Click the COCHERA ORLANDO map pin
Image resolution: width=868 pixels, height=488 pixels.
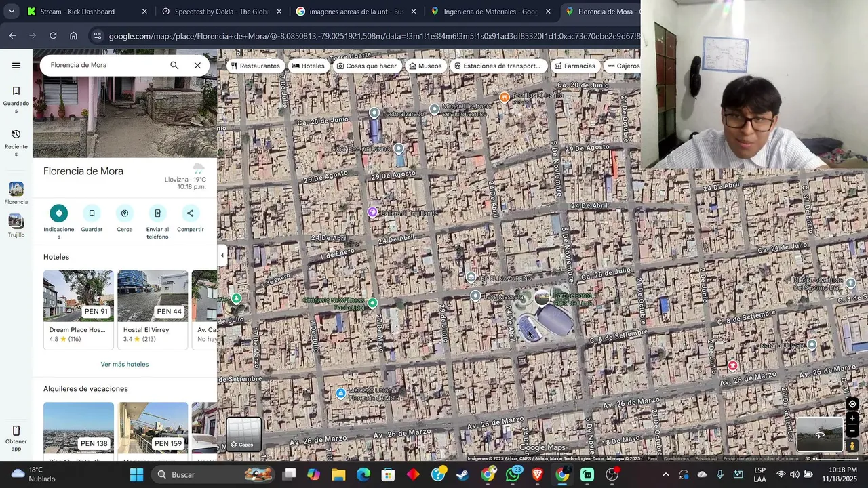pos(399,148)
